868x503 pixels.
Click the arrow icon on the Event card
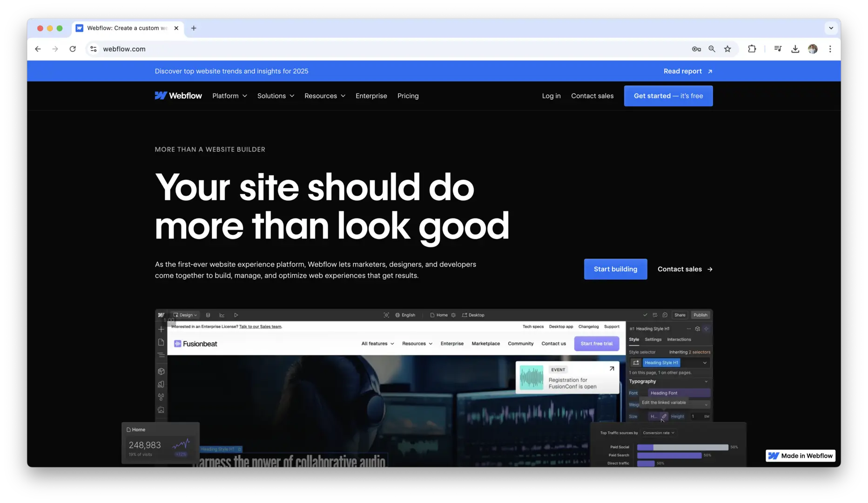tap(612, 369)
